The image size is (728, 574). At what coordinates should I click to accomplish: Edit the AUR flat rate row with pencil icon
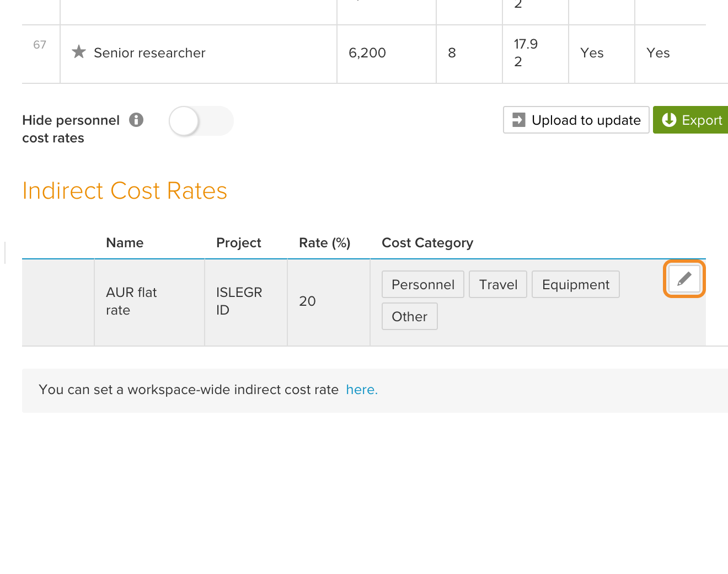coord(684,279)
